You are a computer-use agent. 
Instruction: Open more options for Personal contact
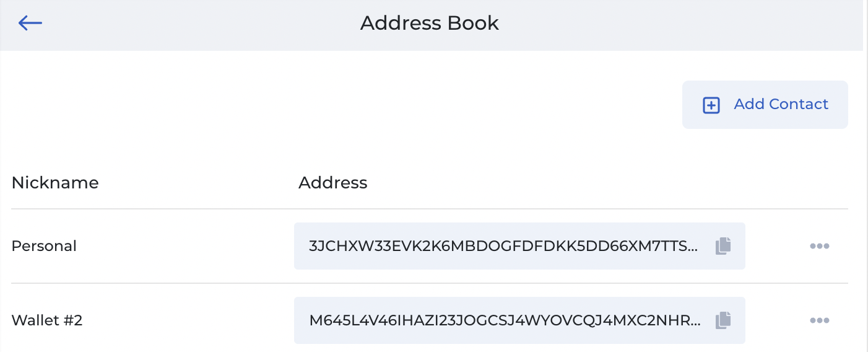pos(819,246)
